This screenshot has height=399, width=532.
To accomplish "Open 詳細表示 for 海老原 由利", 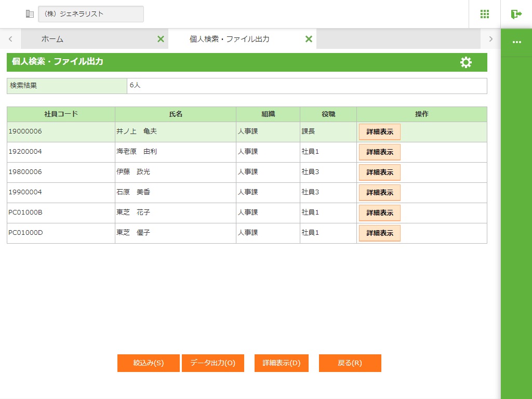I will pyautogui.click(x=379, y=152).
